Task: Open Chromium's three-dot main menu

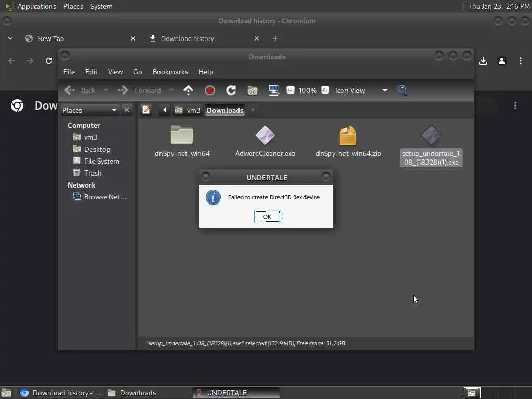Action: point(521,61)
